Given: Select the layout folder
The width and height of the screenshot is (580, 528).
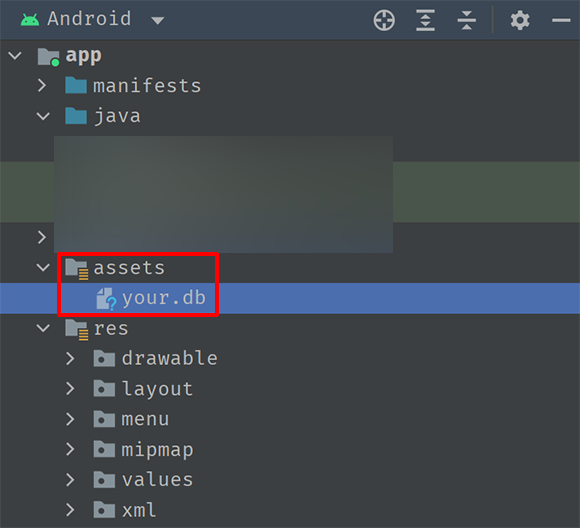Looking at the screenshot, I should pos(157,389).
